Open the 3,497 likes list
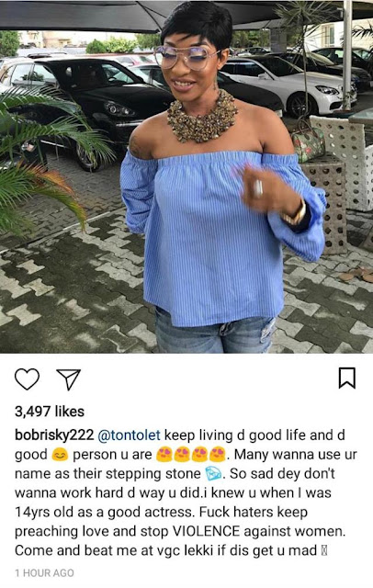373x588 pixels. 50,412
